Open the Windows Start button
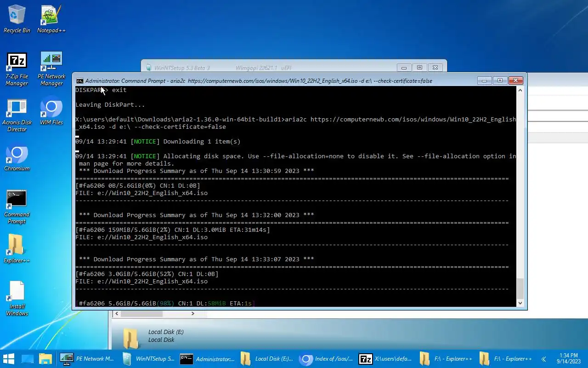 [9, 359]
